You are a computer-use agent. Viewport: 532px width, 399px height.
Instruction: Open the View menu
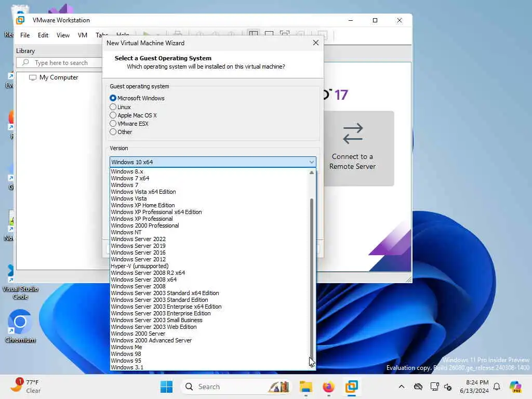(63, 35)
